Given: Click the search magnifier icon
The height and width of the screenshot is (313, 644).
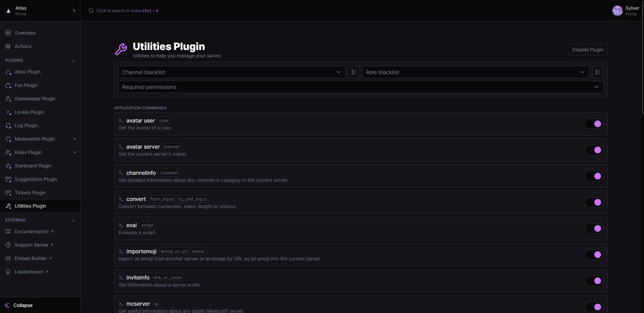Looking at the screenshot, I should tap(91, 11).
